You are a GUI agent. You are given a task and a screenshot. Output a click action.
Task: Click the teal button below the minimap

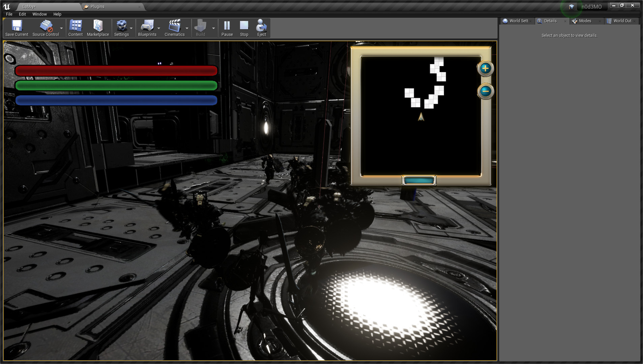coord(419,181)
